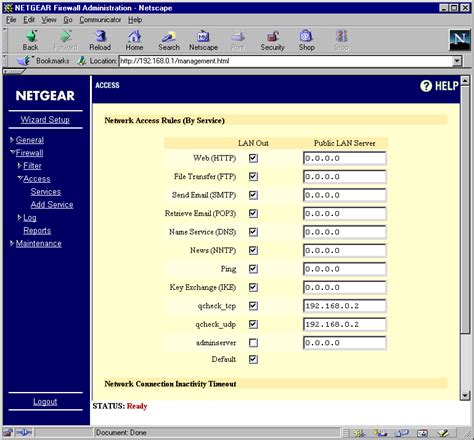Toggle News (NNTP) LAN Out checkbox
Image resolution: width=474 pixels, height=440 pixels.
253,250
